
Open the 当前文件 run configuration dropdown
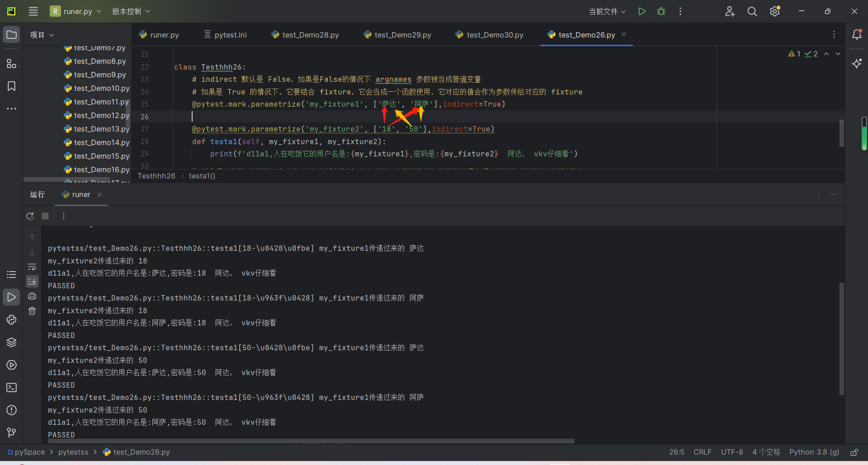point(607,11)
